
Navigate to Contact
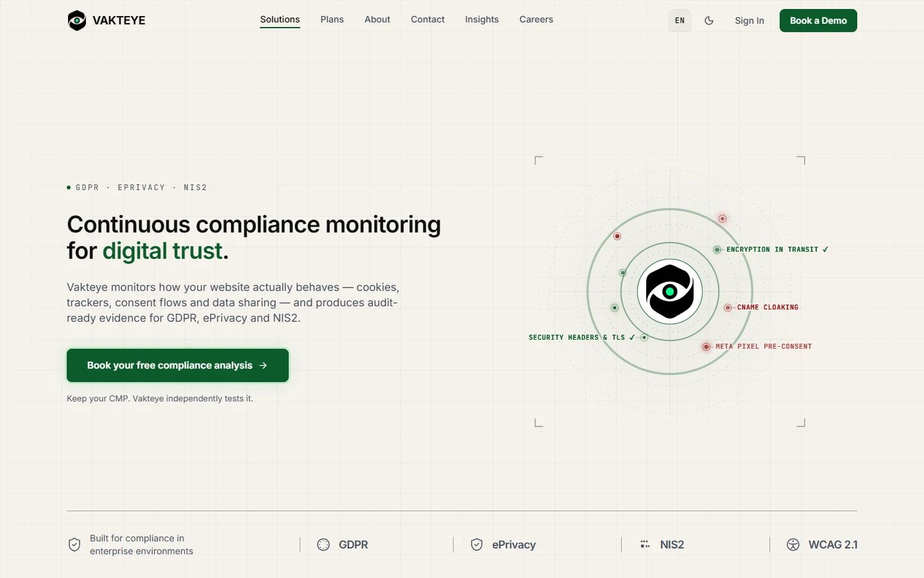coord(428,19)
